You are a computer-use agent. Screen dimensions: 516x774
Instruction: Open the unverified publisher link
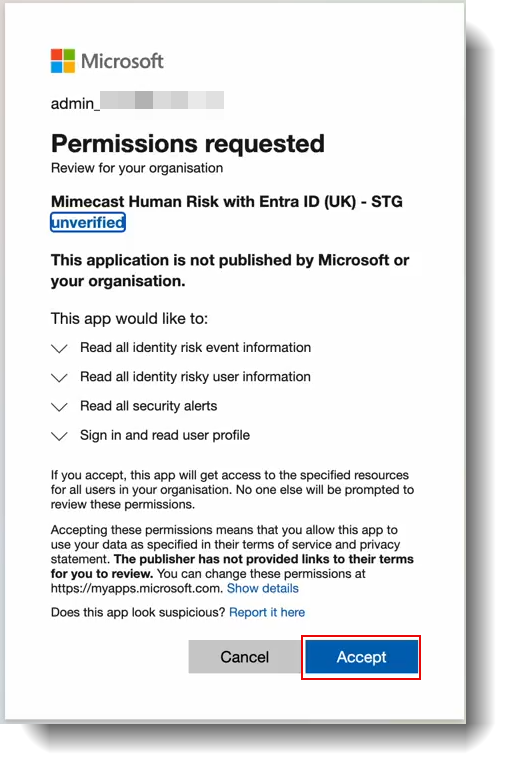[88, 223]
